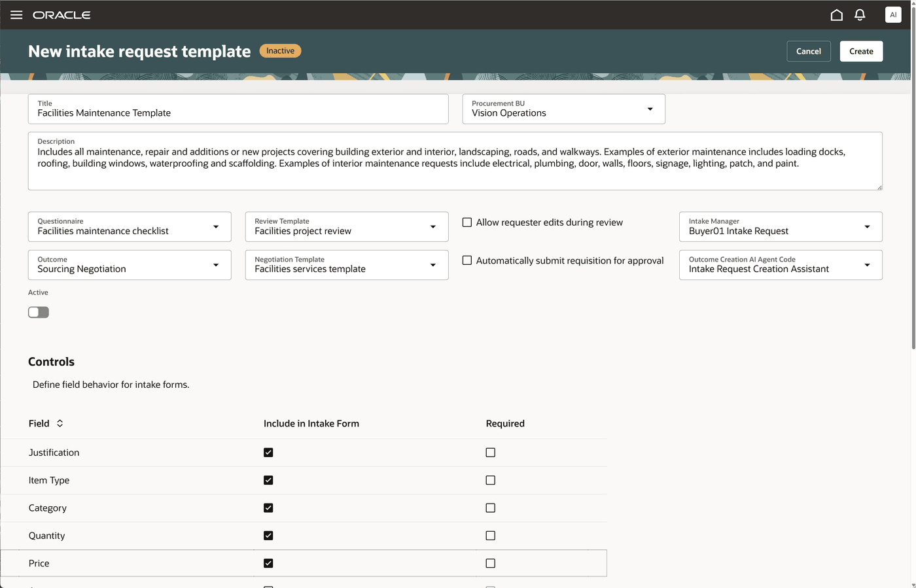Open the AI user avatar menu
This screenshot has height=588, width=916.
(x=893, y=14)
